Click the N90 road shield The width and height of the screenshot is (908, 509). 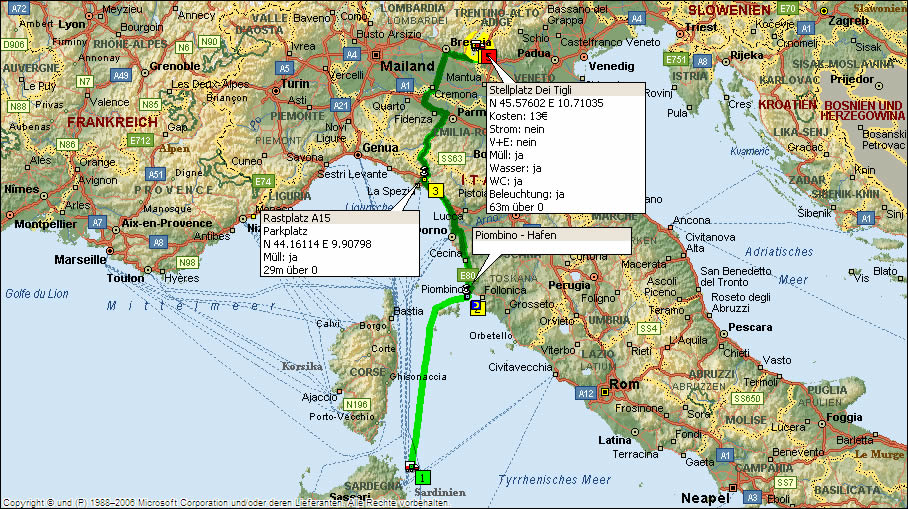click(x=209, y=41)
